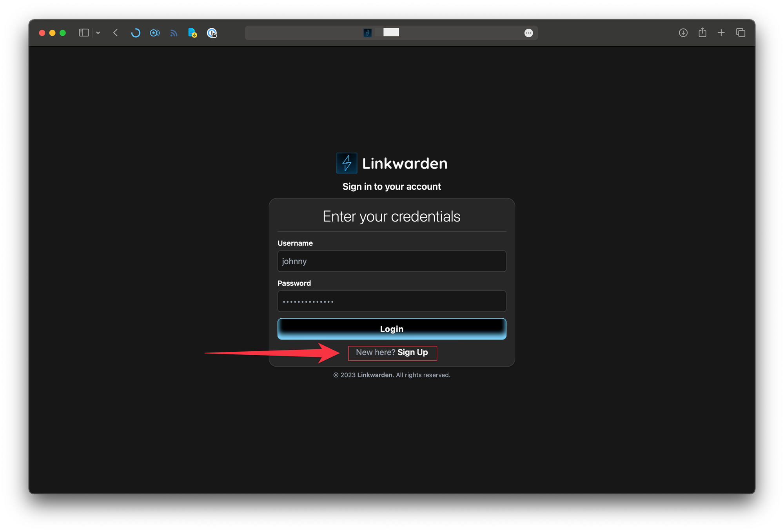Open a new tab with plus icon
This screenshot has width=784, height=532.
(x=721, y=33)
